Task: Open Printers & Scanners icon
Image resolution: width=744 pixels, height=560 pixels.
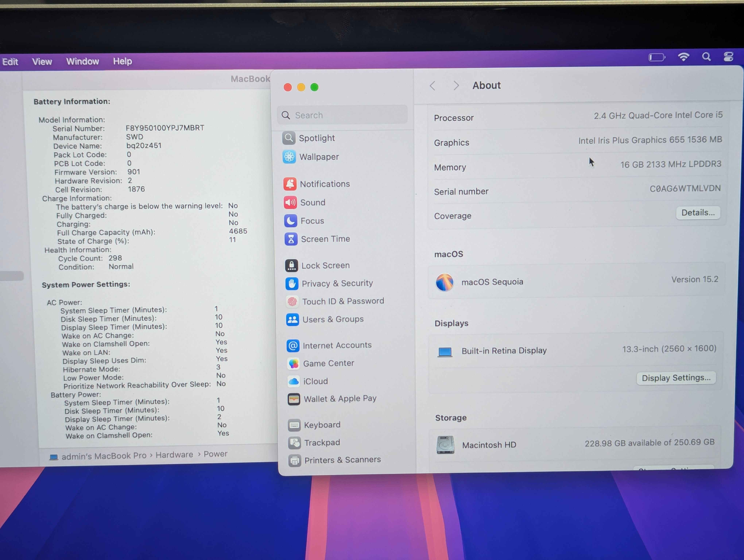Action: (295, 460)
